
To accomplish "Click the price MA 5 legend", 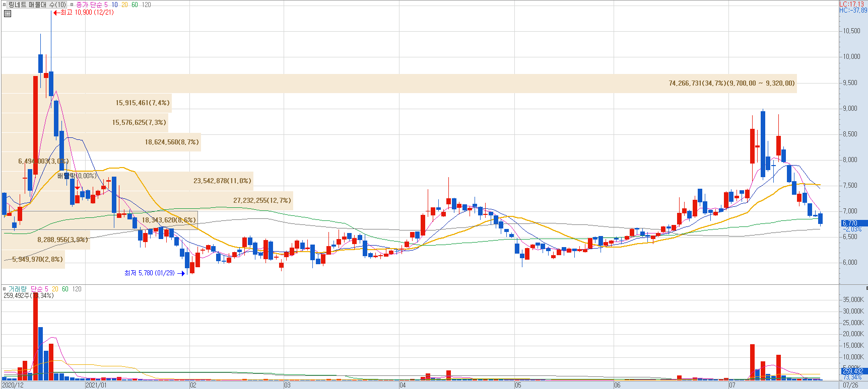I will coord(106,5).
